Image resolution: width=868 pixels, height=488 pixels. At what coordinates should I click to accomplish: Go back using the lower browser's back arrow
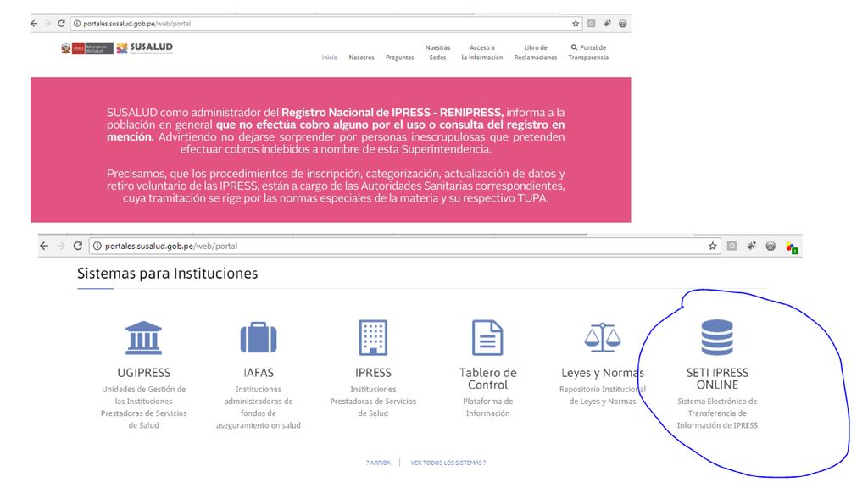point(44,247)
